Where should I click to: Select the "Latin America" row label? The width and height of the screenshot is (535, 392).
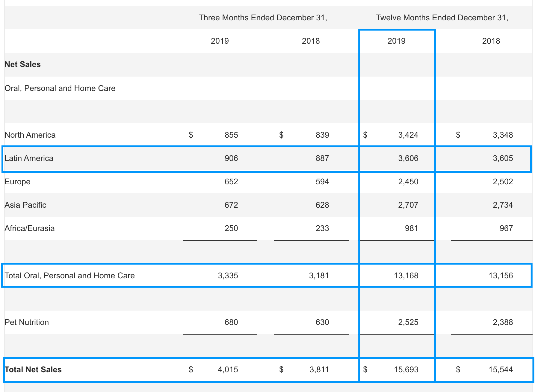coord(29,158)
